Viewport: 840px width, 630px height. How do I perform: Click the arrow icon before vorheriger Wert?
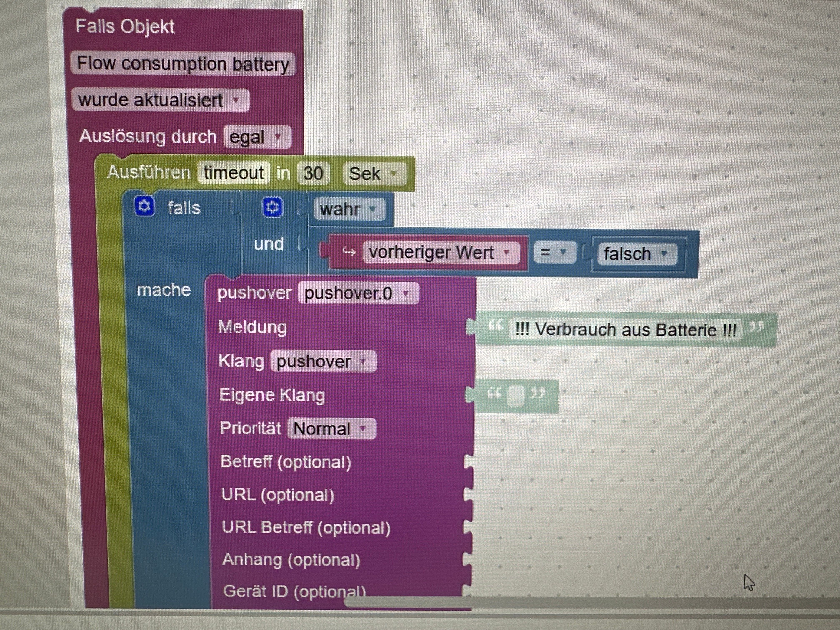[349, 251]
